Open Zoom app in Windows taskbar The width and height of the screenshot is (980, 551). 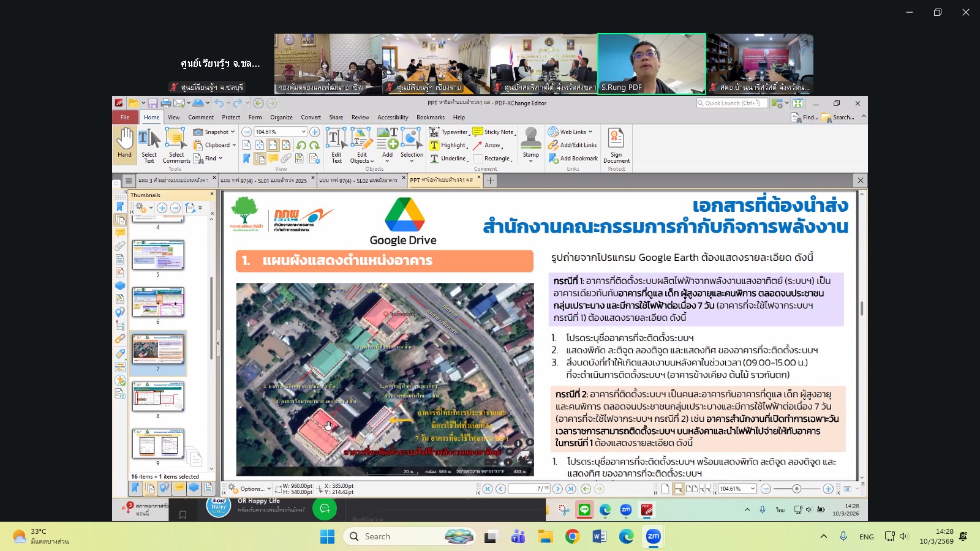pos(654,536)
